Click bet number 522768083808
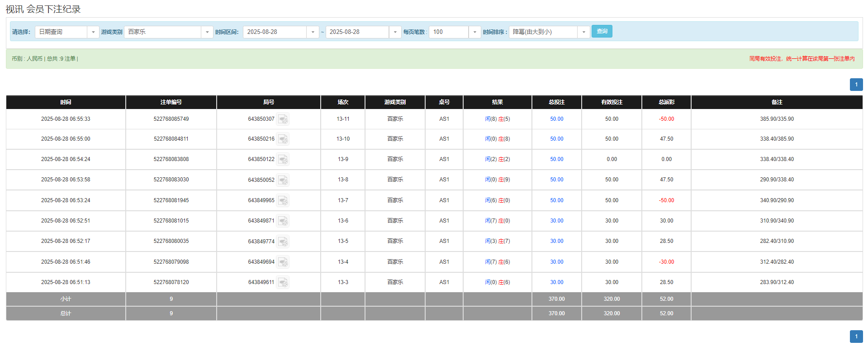 [171, 159]
